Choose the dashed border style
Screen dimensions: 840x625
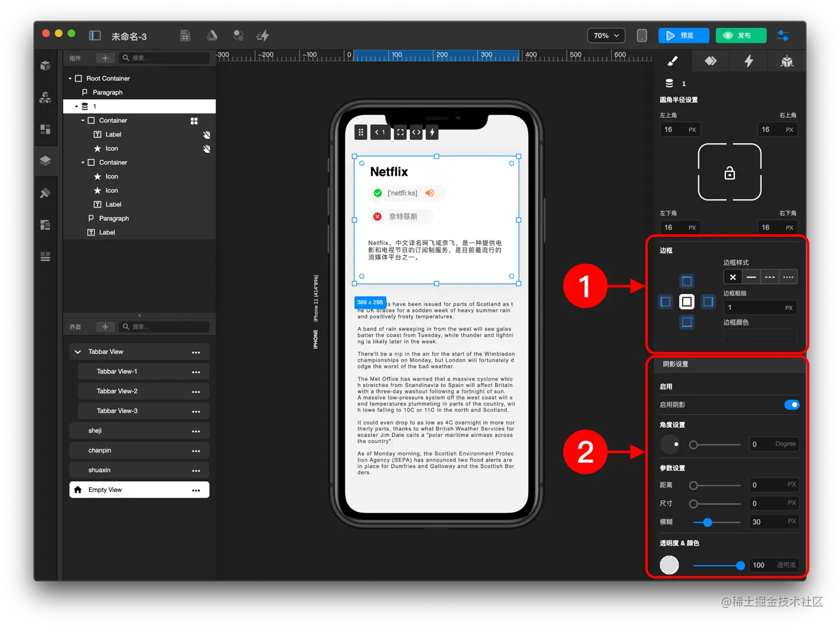pyautogui.click(x=770, y=277)
